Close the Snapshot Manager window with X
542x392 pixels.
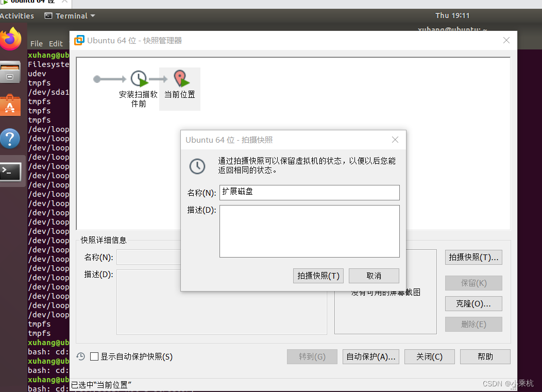pyautogui.click(x=506, y=41)
